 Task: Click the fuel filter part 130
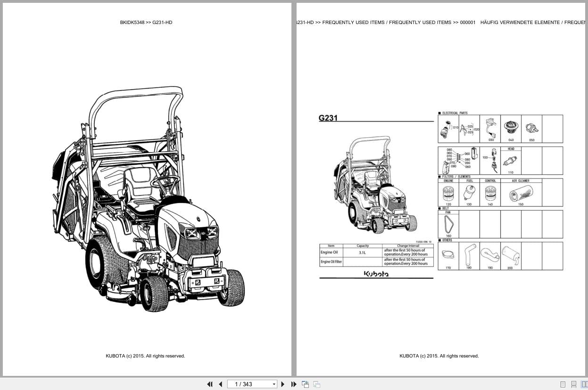tap(469, 193)
